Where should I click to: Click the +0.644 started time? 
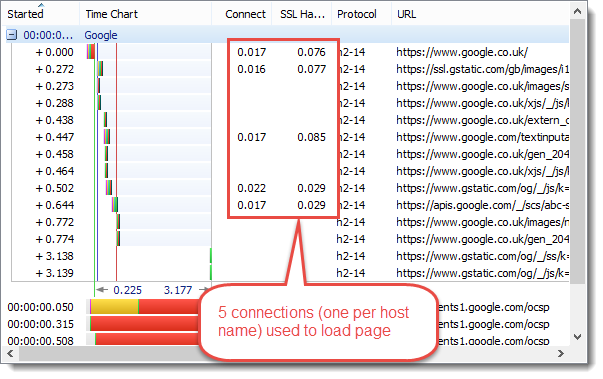(x=54, y=205)
